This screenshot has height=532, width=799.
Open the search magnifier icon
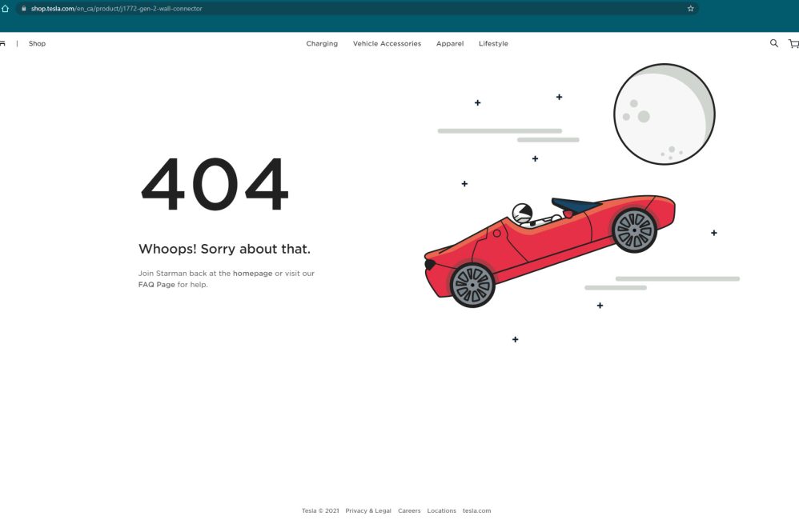[773, 44]
